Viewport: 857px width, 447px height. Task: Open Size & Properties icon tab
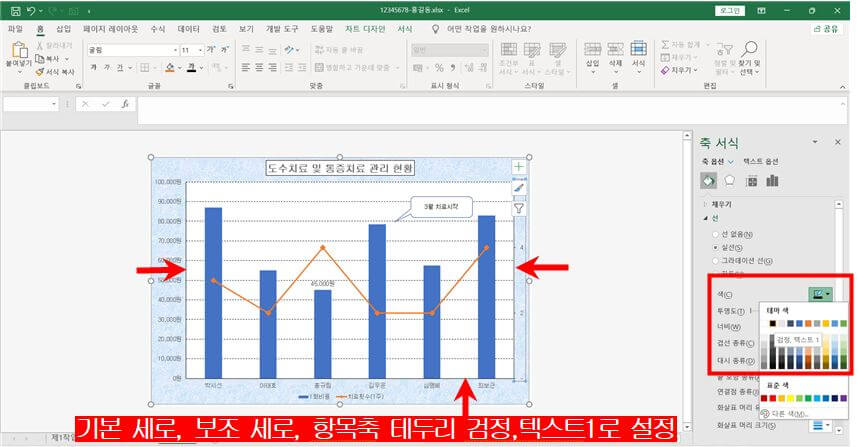point(752,181)
